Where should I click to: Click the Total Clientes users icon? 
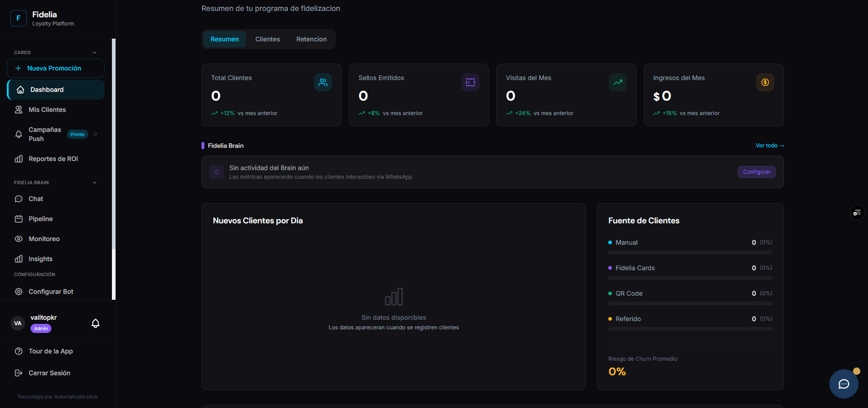tap(323, 82)
